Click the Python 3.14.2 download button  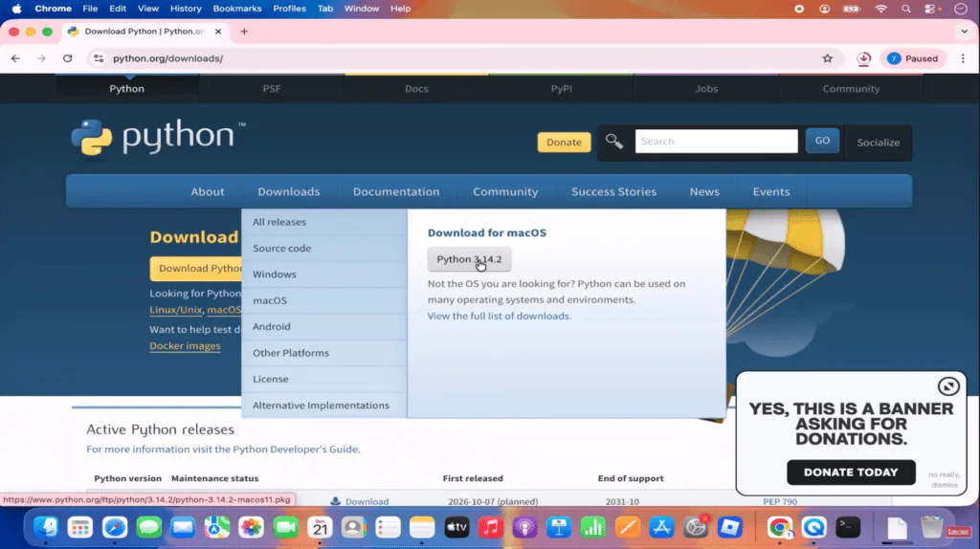[x=469, y=259]
